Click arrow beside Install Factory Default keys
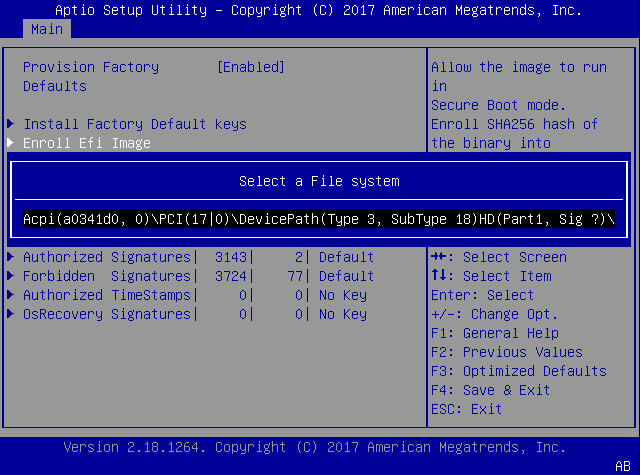The height and width of the screenshot is (475, 640). (11, 123)
